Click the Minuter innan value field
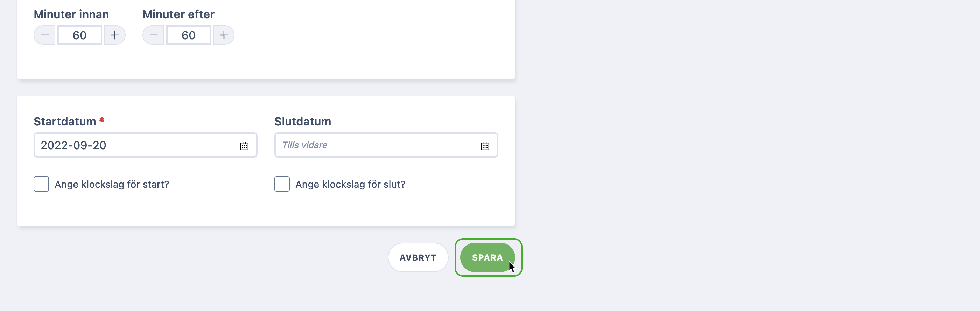Viewport: 980px width, 311px height. (x=80, y=35)
